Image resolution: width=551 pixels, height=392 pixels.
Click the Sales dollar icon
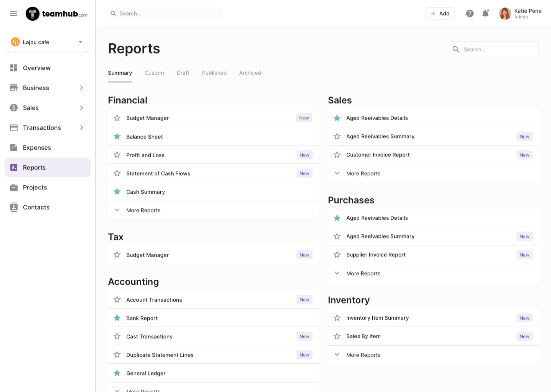click(x=14, y=108)
